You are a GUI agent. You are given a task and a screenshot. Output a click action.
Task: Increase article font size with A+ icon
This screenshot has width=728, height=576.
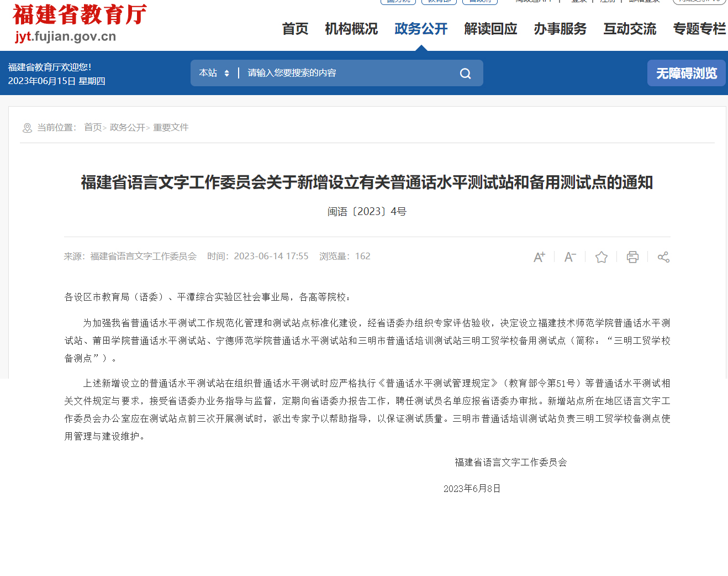(539, 257)
